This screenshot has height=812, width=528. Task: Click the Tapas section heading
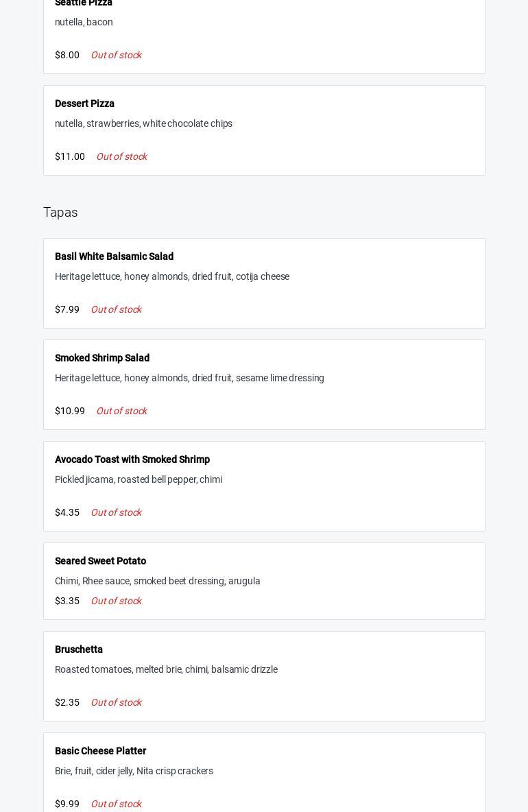(60, 213)
